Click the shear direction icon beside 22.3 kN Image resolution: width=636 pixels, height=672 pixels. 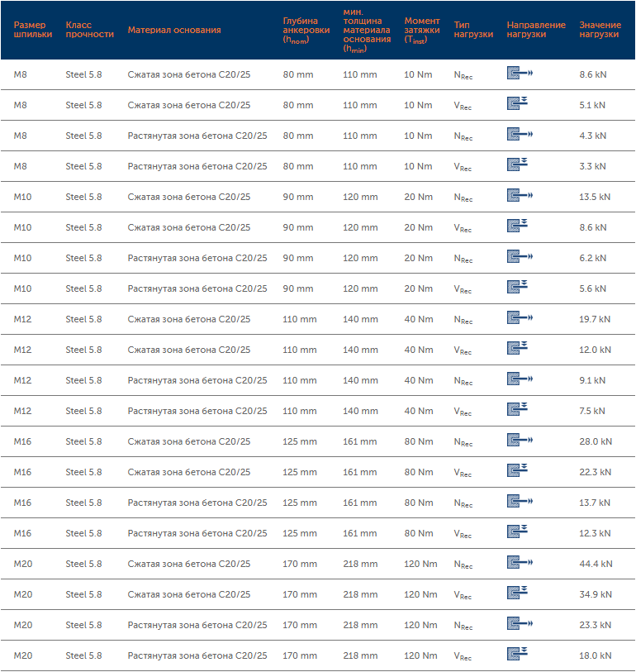pyautogui.click(x=517, y=472)
